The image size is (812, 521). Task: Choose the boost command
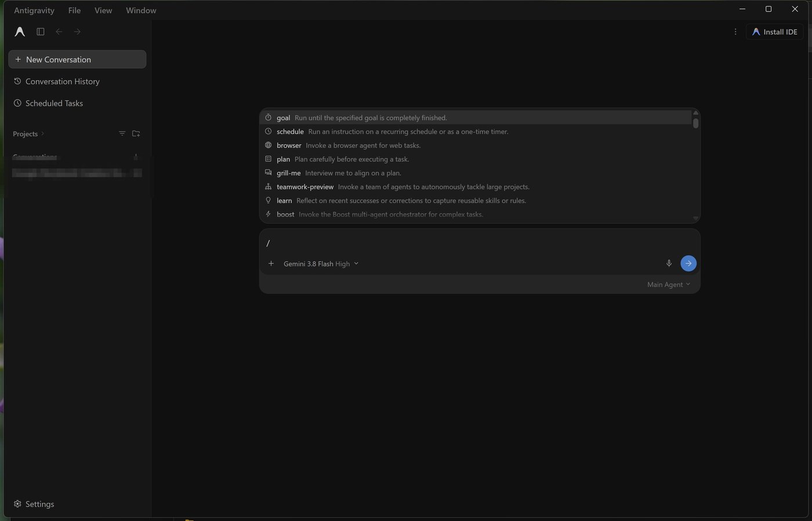tap(476, 215)
